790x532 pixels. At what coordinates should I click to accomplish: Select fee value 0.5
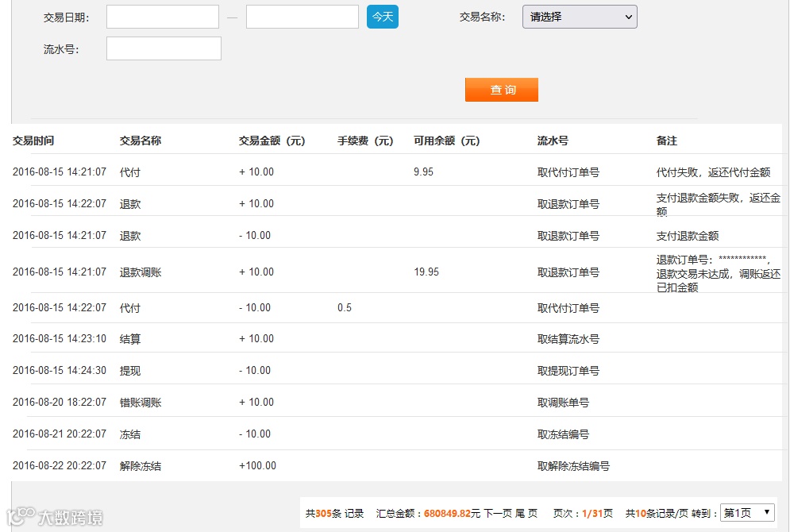pyautogui.click(x=345, y=308)
